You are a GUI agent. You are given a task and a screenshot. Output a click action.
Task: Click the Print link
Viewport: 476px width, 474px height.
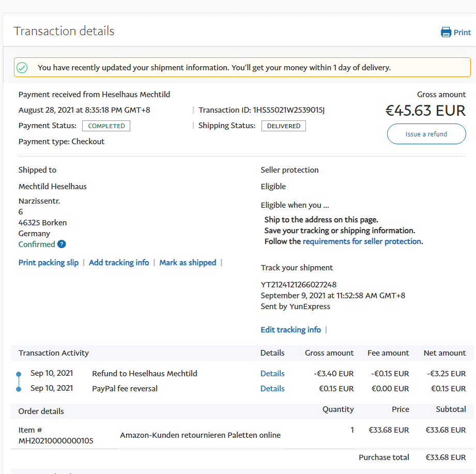(x=462, y=32)
